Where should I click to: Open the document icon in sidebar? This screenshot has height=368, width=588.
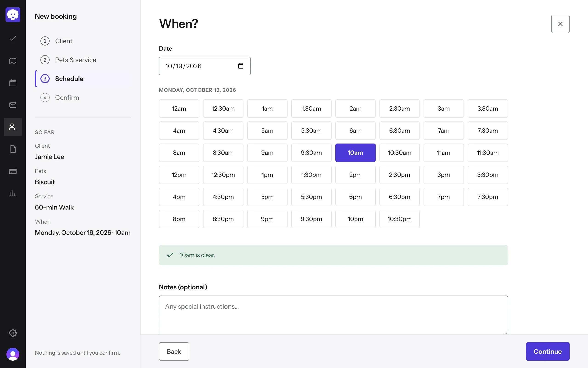point(13,149)
